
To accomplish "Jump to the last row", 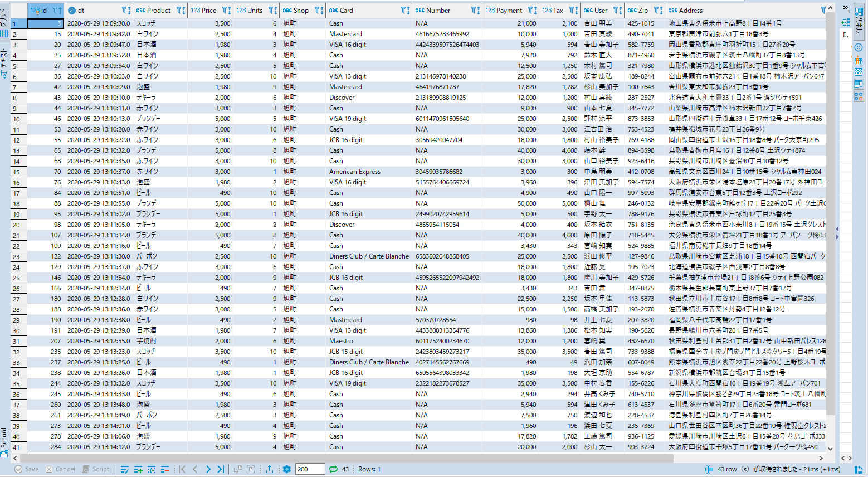I will pyautogui.click(x=221, y=469).
